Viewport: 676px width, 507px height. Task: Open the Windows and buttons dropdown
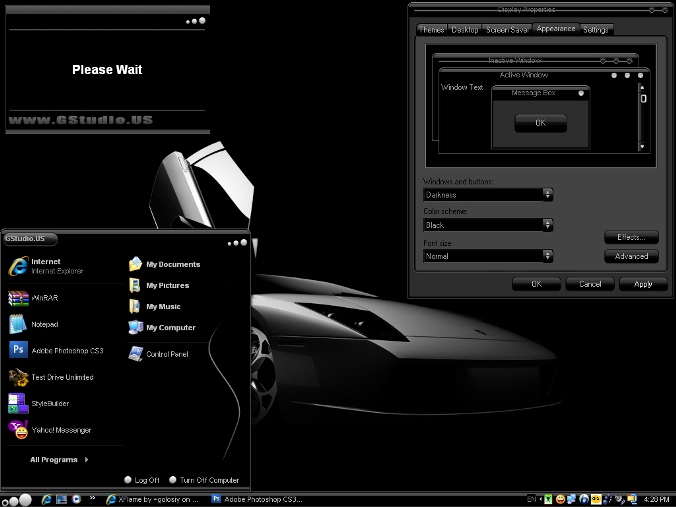click(548, 194)
